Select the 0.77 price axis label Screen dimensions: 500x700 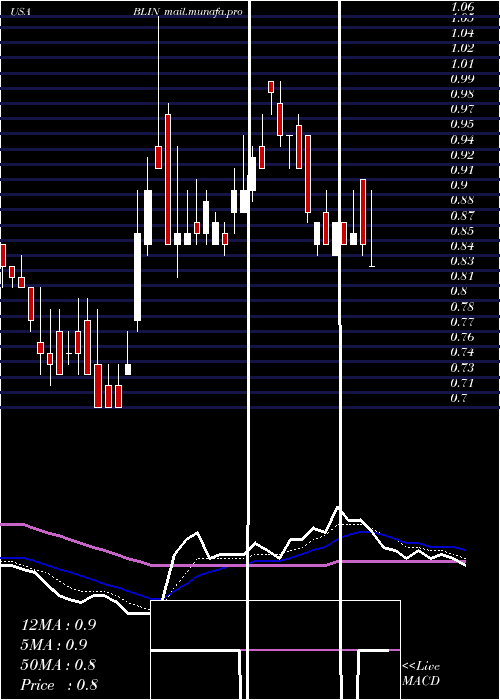tap(462, 322)
